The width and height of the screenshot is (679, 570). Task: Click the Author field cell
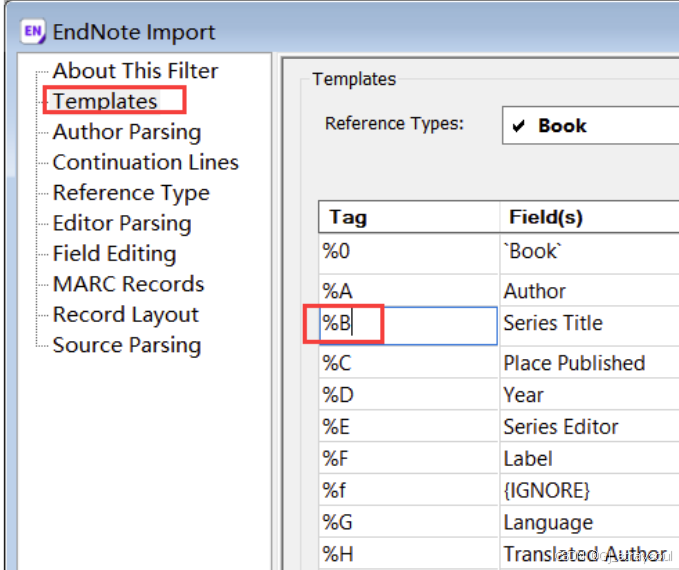(x=589, y=290)
